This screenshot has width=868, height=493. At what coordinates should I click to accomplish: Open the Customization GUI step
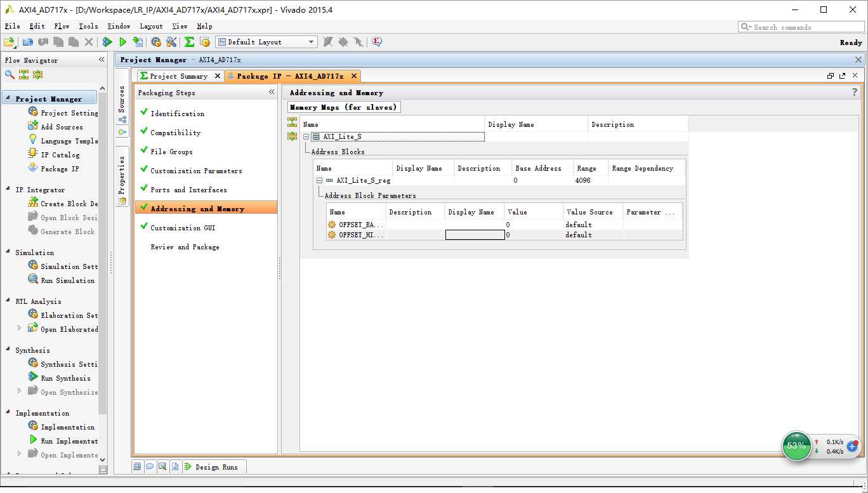pos(183,228)
